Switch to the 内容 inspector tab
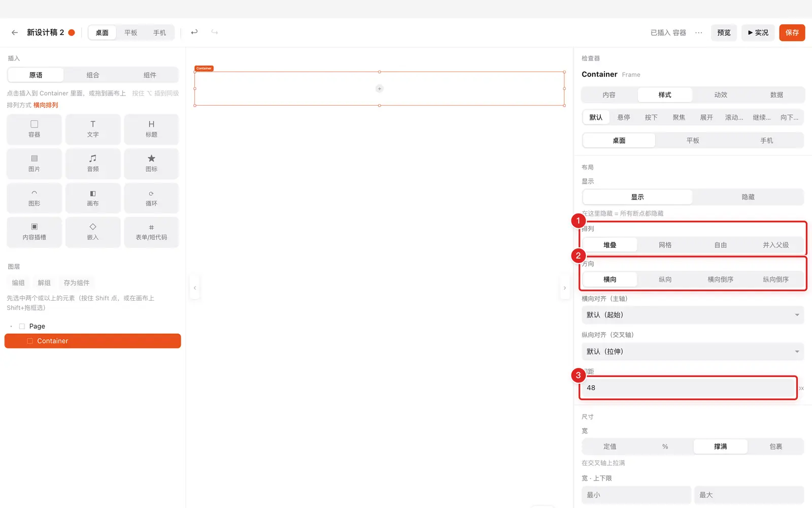812x508 pixels. coord(609,95)
